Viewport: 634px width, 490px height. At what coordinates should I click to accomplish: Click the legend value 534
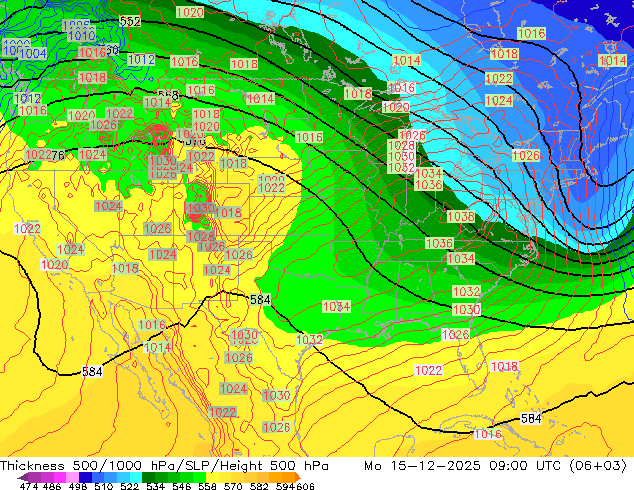point(156,486)
